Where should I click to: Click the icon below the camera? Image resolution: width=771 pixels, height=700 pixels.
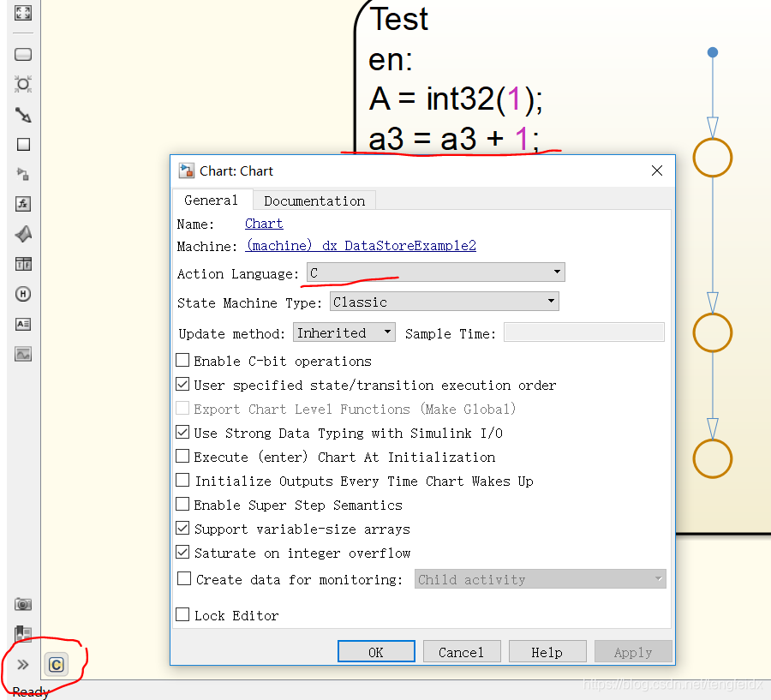click(23, 633)
